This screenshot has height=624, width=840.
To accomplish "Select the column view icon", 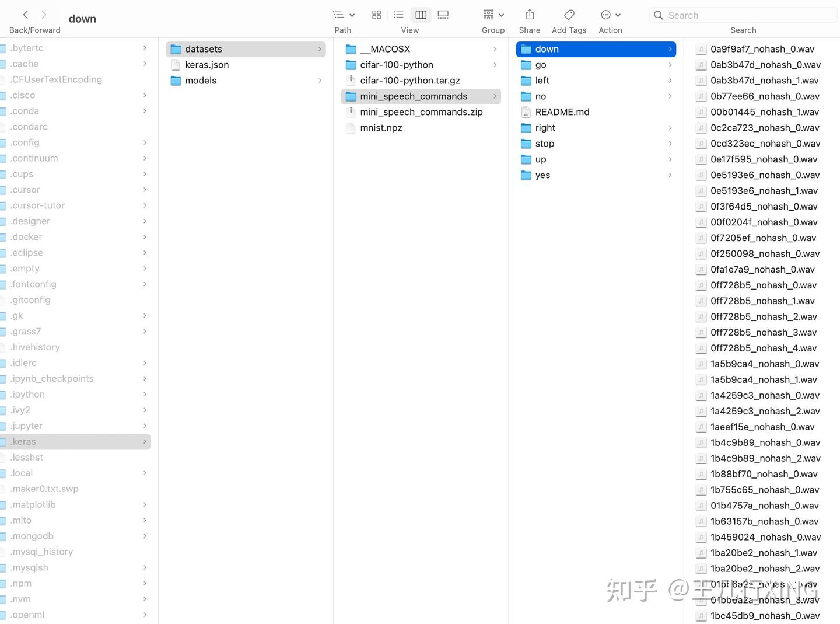I will tap(421, 15).
